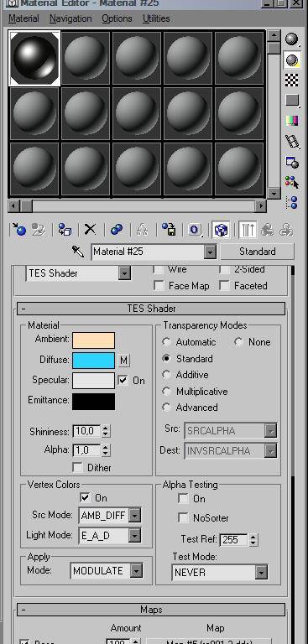Toggle Show Map in Viewport cube icon
The height and width of the screenshot is (644, 308).
222,230
